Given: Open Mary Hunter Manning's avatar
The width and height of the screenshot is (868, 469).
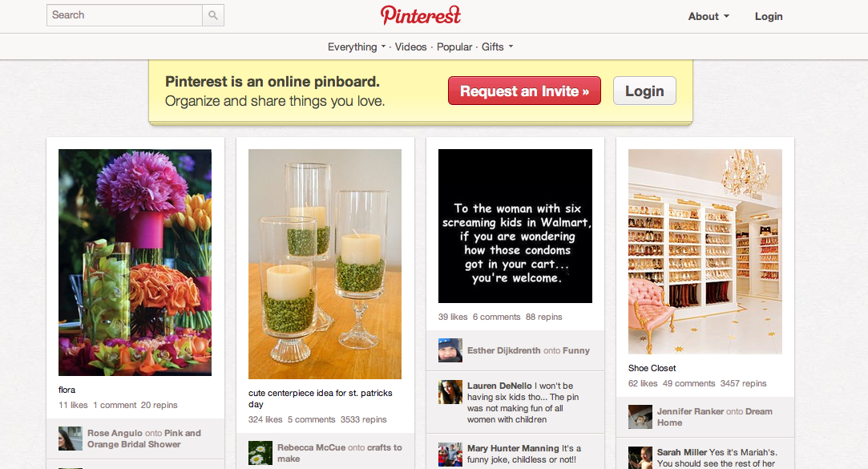Looking at the screenshot, I should coord(450,455).
